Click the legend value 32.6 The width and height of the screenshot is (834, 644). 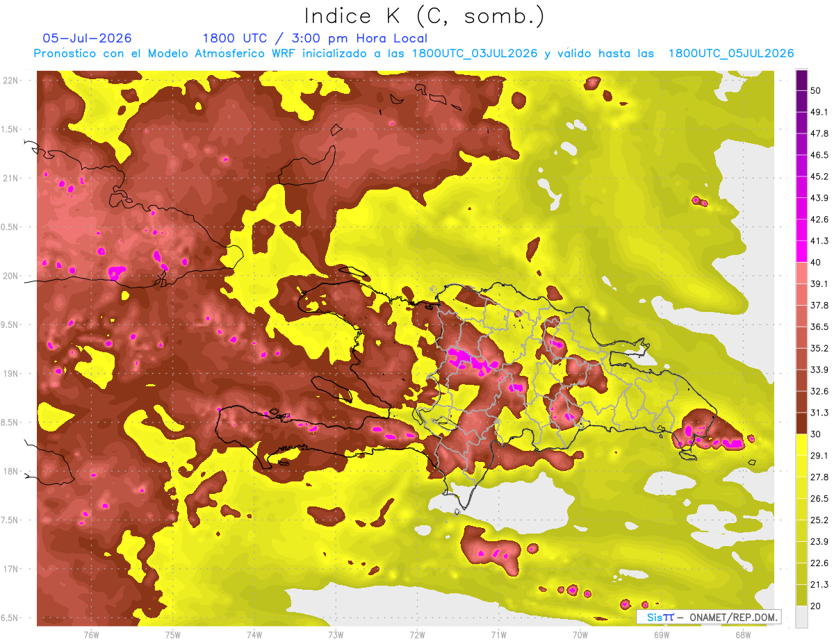click(x=819, y=391)
